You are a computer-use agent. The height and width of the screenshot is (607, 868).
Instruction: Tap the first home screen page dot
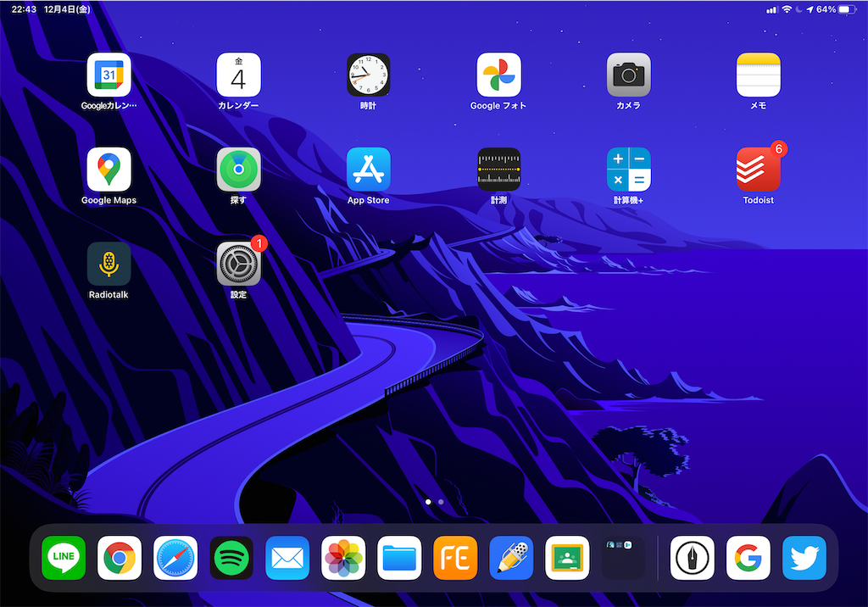[428, 502]
